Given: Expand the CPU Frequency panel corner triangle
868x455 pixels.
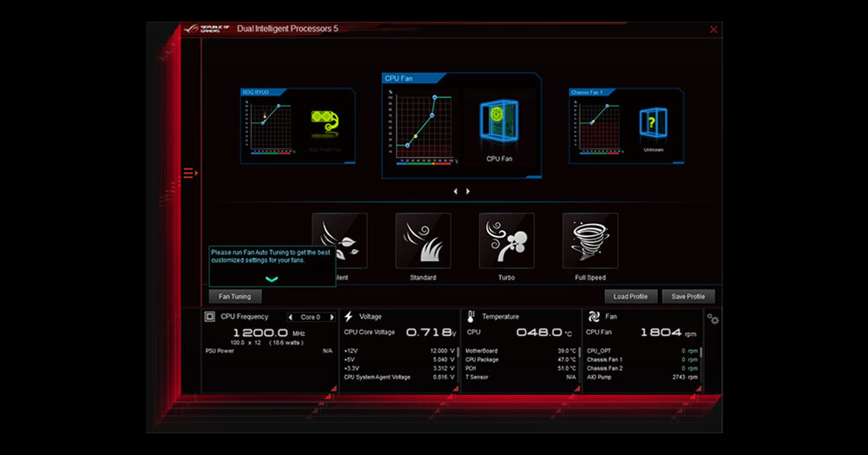Looking at the screenshot, I should coord(334,389).
